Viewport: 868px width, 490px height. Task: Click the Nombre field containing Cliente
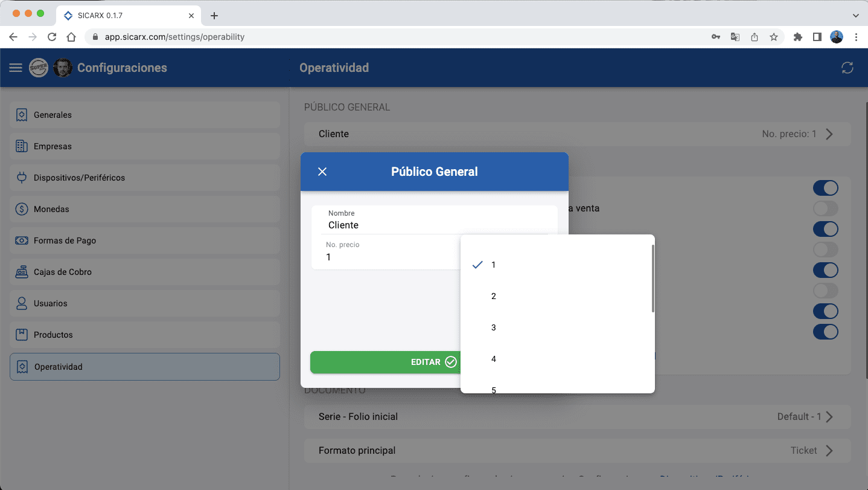(x=435, y=225)
